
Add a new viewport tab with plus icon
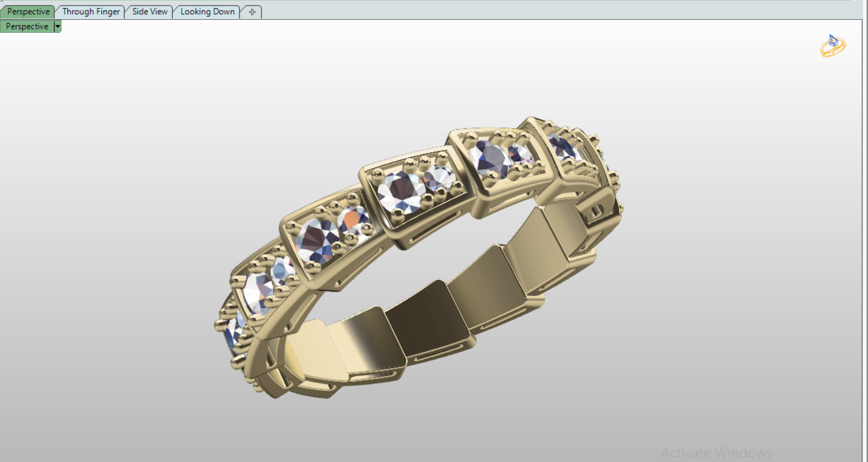point(252,12)
